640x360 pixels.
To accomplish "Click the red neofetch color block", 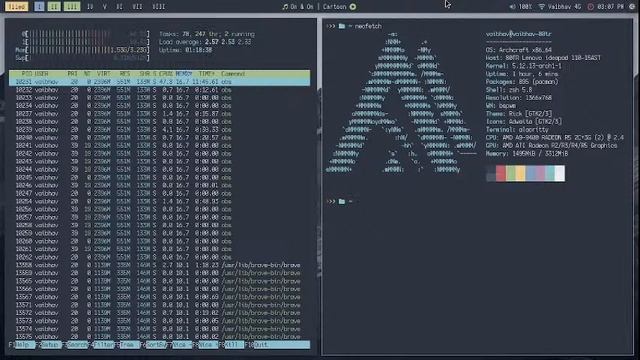I will tap(501, 173).
